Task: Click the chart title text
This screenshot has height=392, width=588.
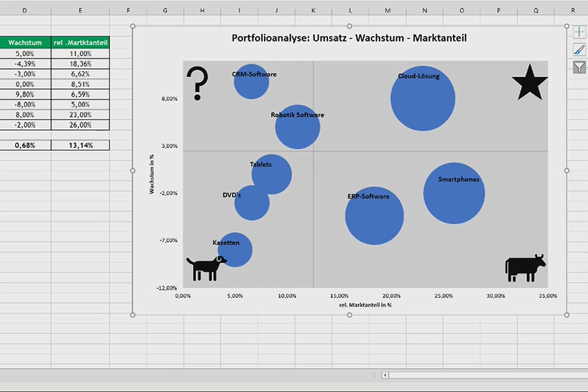Action: pyautogui.click(x=349, y=38)
